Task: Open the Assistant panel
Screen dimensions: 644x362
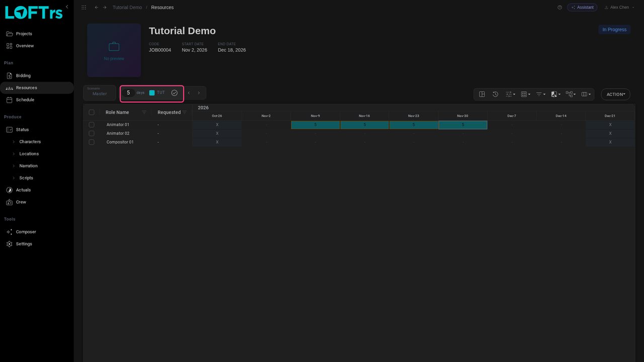Action: [x=582, y=8]
